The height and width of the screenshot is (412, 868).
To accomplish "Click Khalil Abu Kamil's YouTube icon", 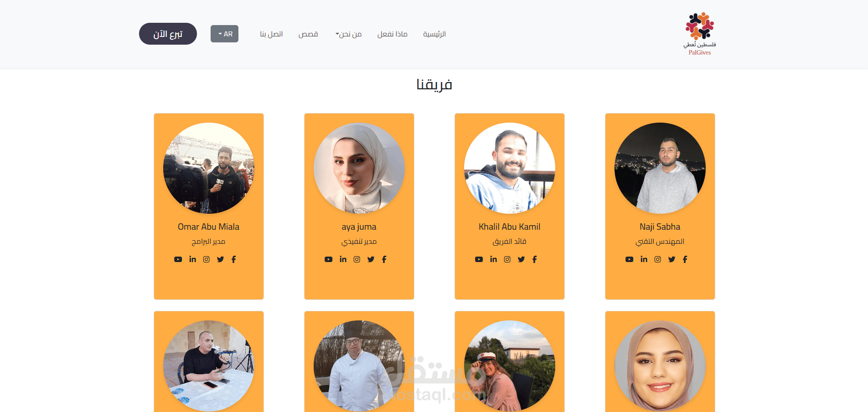I will 479,259.
